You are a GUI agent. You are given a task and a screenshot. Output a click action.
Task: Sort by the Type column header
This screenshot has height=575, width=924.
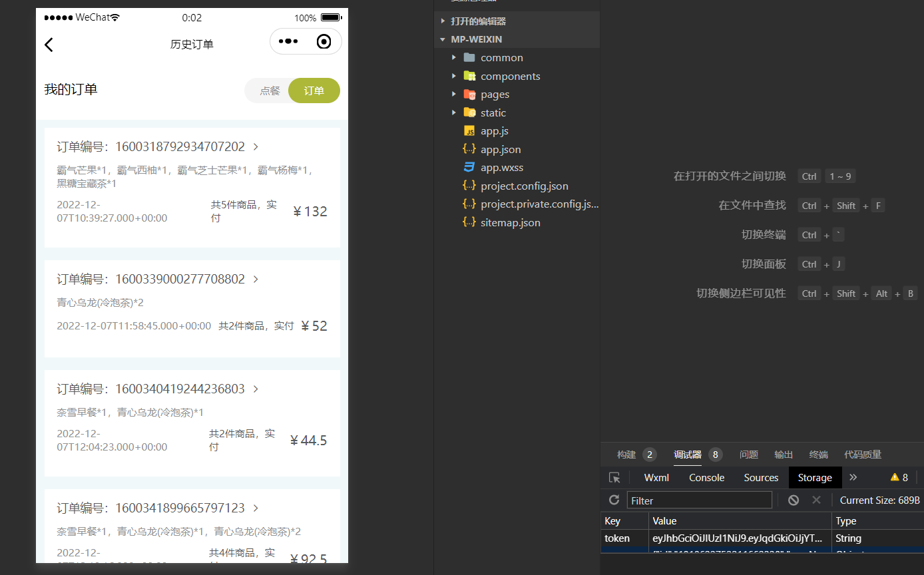[x=877, y=521]
